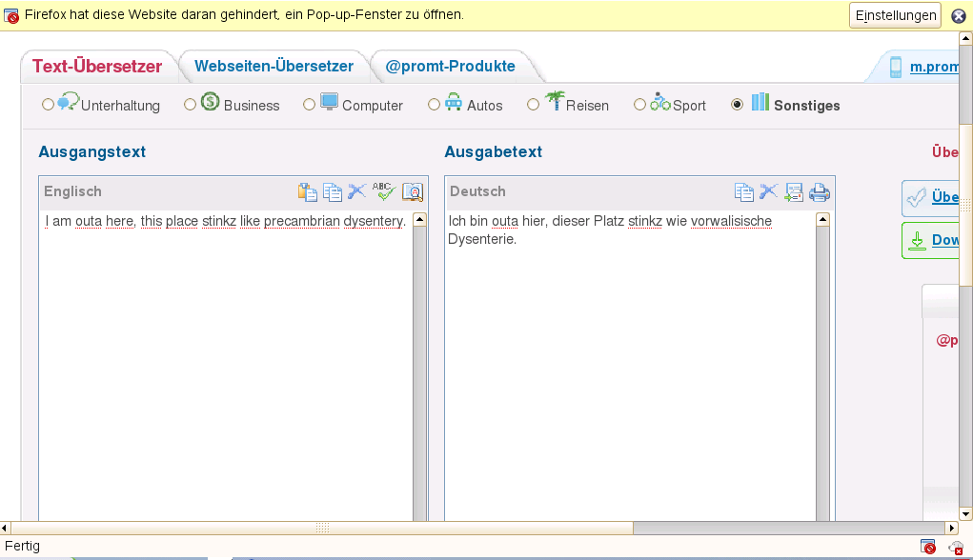Select the Computer topic radio button
Screen dimensions: 973x560
tap(309, 104)
